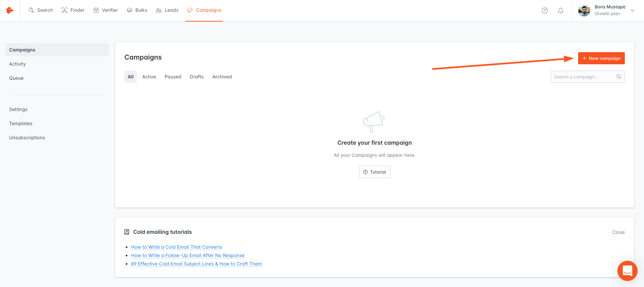Create a New campaign
The height and width of the screenshot is (287, 644).
click(601, 58)
